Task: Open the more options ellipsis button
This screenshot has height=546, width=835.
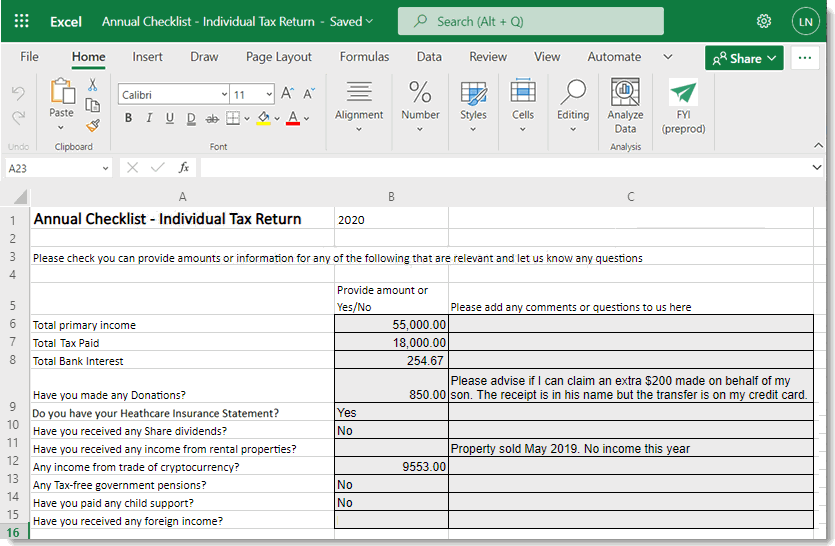Action: (x=805, y=58)
